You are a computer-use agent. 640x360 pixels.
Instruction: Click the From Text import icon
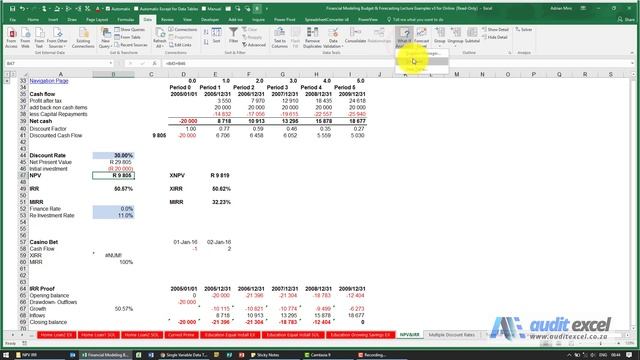click(x=39, y=38)
